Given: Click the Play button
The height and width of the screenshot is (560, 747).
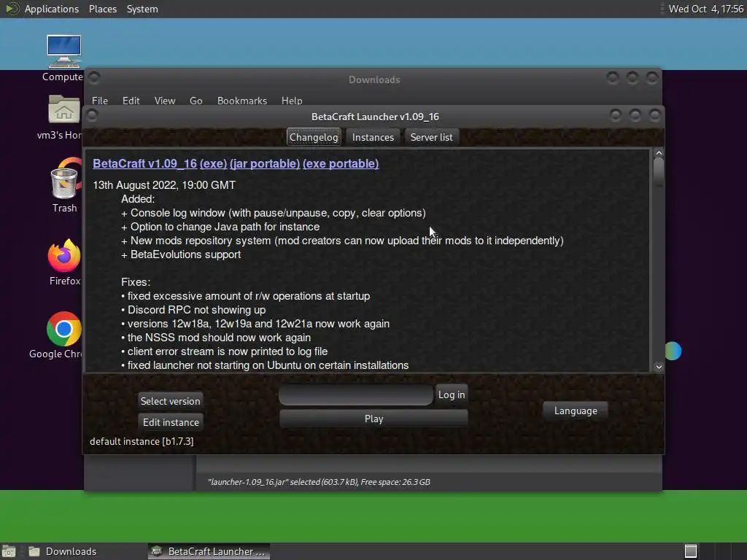Looking at the screenshot, I should (x=374, y=419).
